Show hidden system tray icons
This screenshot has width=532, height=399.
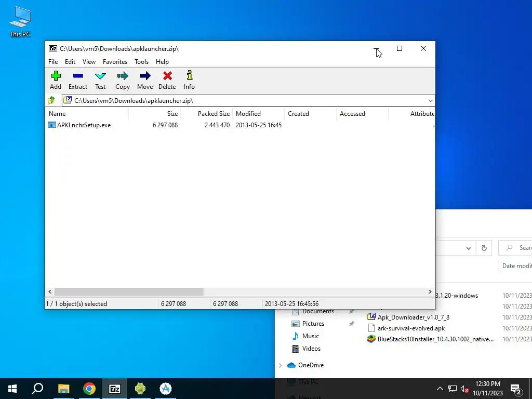(440, 389)
